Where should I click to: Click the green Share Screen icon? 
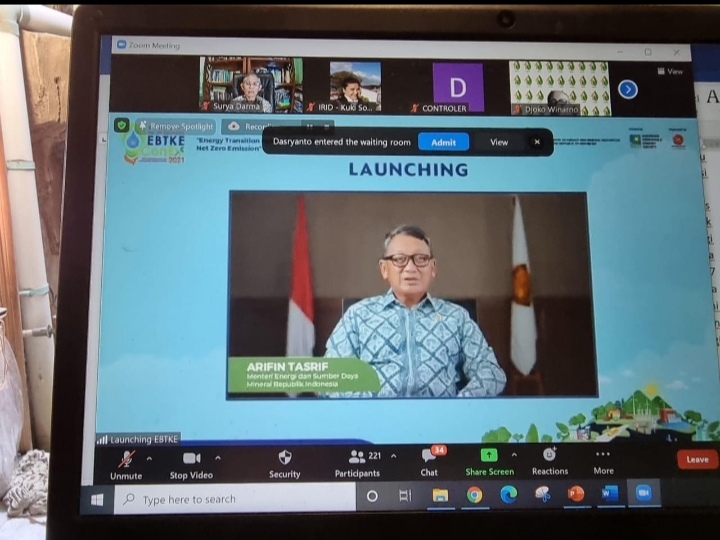point(489,455)
